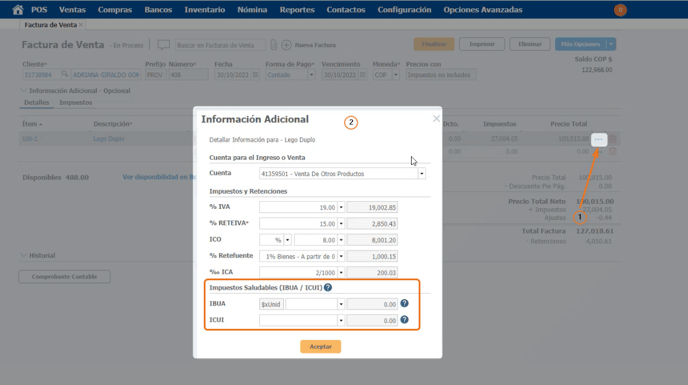Image resolution: width=688 pixels, height=385 pixels.
Task: Switch to the Impuestos tab
Action: point(75,102)
